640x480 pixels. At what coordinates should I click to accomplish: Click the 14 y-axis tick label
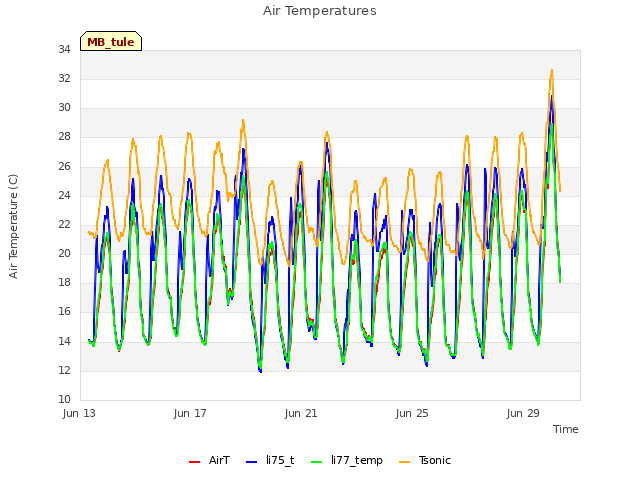(x=64, y=341)
